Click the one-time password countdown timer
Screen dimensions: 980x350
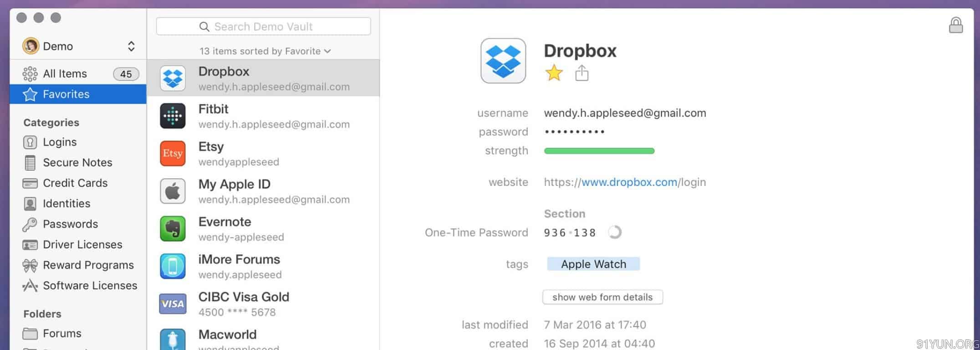pos(614,232)
